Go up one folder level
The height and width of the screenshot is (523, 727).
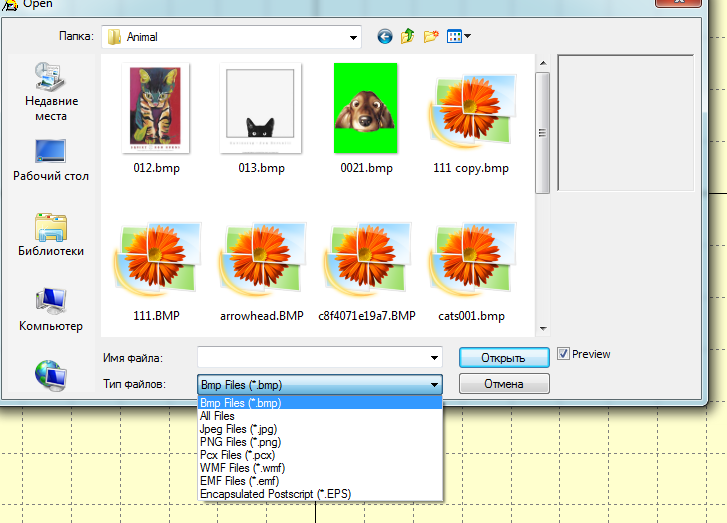pos(408,36)
